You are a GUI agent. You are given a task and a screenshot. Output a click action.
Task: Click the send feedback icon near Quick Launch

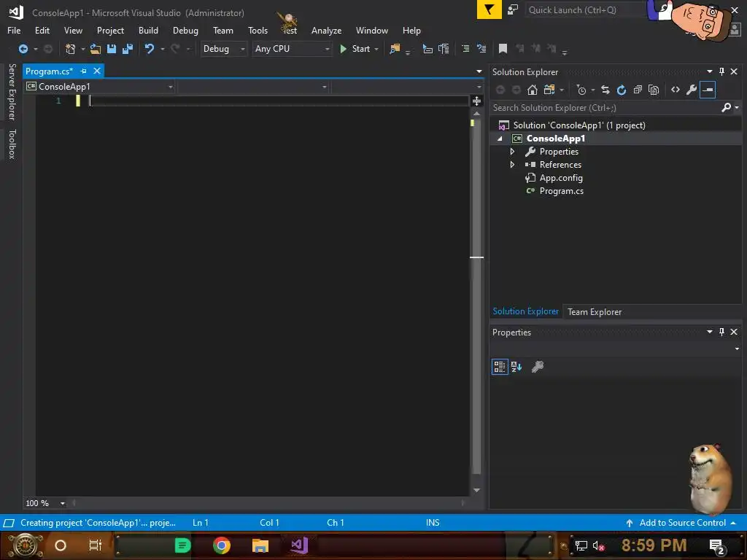click(x=513, y=9)
